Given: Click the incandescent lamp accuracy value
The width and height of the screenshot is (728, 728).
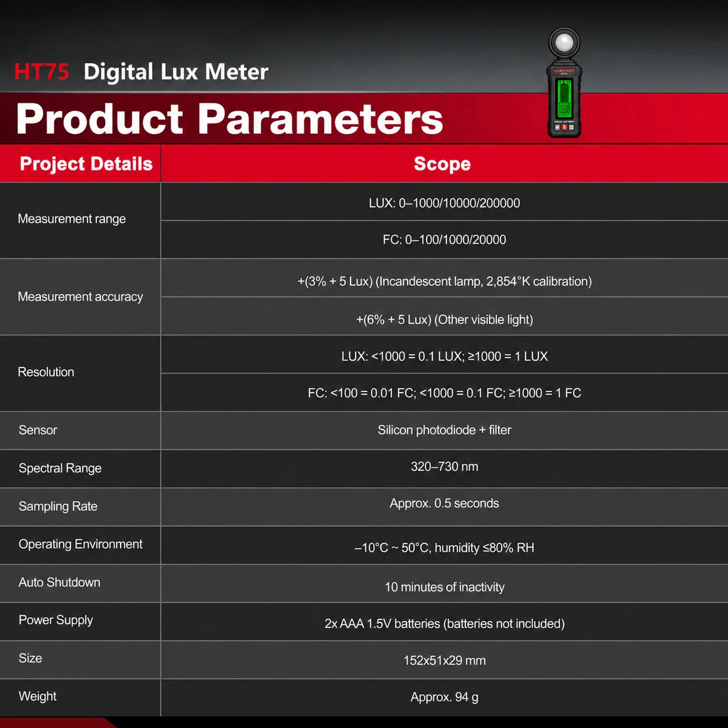Looking at the screenshot, I should 445,281.
